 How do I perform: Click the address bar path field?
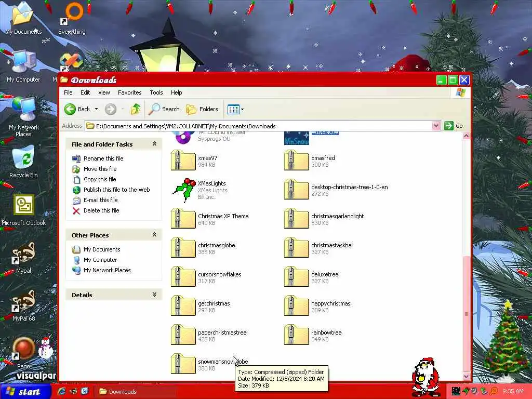(x=259, y=126)
